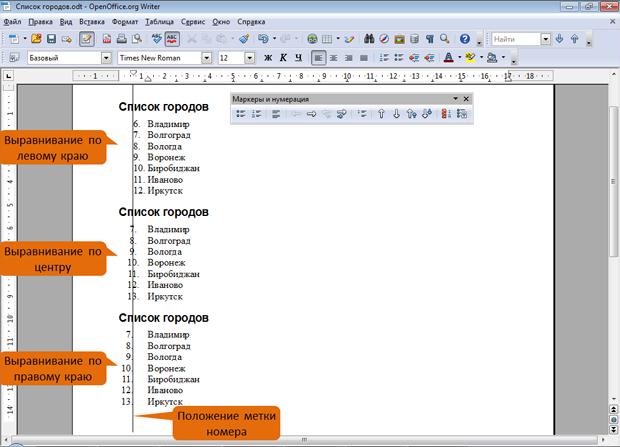The height and width of the screenshot is (447, 620).
Task: Expand the Базовый paragraph style dropdown
Action: 106,58
